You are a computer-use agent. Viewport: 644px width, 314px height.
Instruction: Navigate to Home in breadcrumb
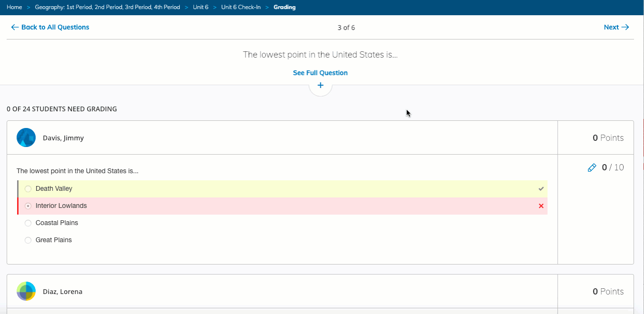[14, 7]
